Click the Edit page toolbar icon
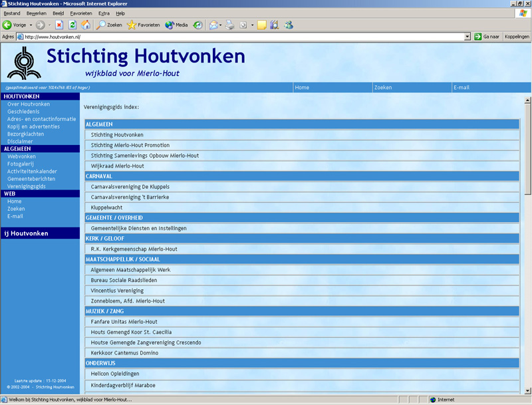Screen dimensions: 532x405 tap(243, 25)
